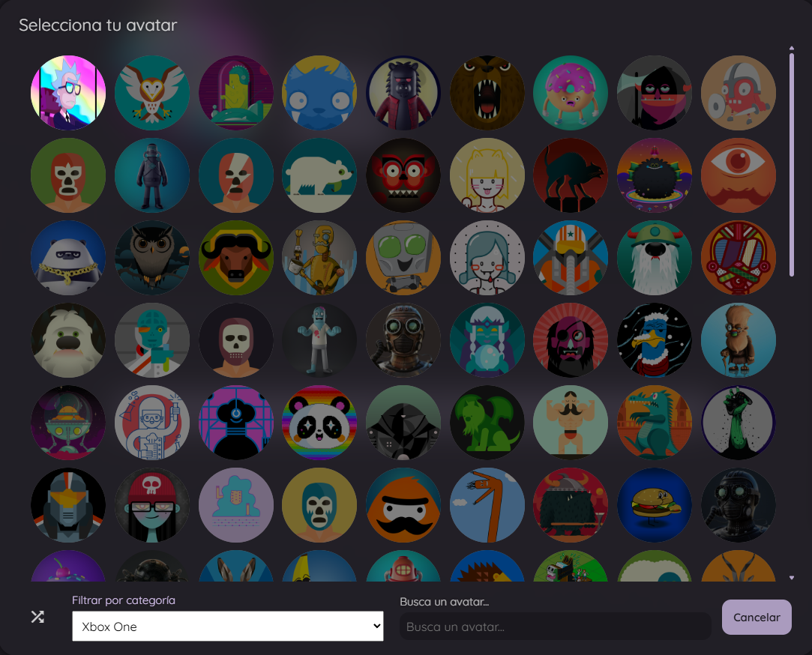
Task: Choose the green winged lion statue avatar
Action: [x=487, y=423]
